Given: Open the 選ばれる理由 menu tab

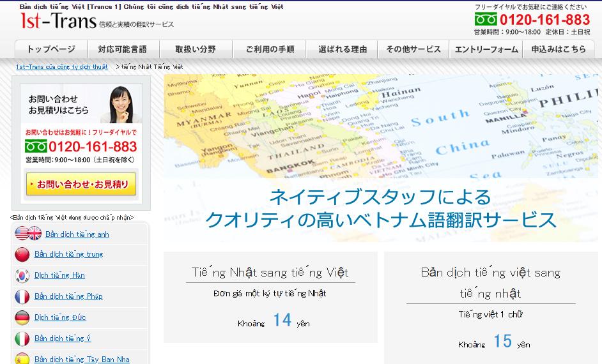Looking at the screenshot, I should (342, 49).
